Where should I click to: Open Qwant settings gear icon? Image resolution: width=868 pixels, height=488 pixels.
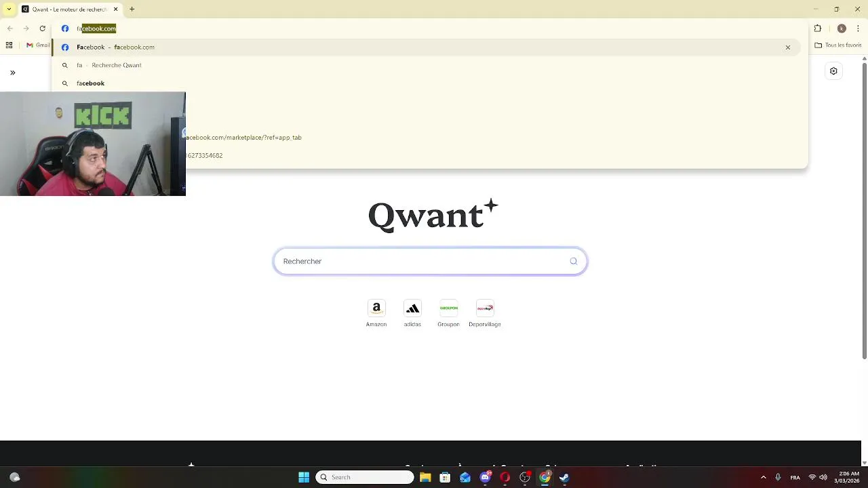pos(833,71)
